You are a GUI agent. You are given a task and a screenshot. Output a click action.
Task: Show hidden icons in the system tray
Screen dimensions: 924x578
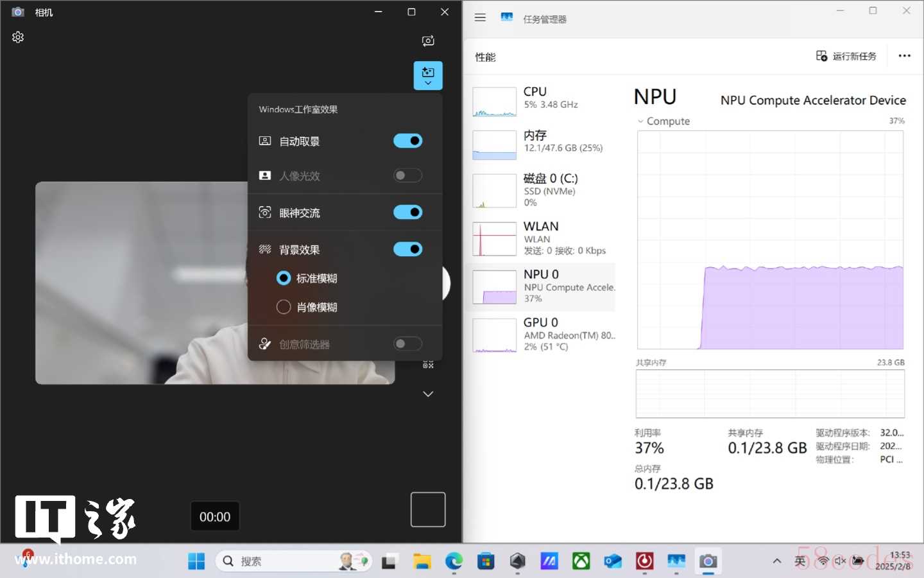pyautogui.click(x=776, y=561)
